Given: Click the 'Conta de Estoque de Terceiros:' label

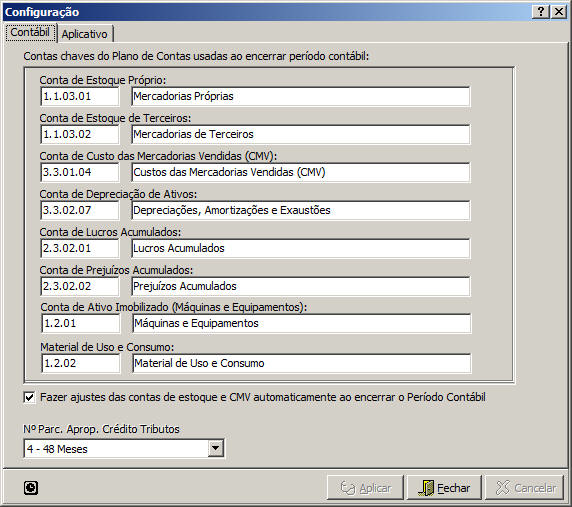Looking at the screenshot, I should pyautogui.click(x=115, y=118).
